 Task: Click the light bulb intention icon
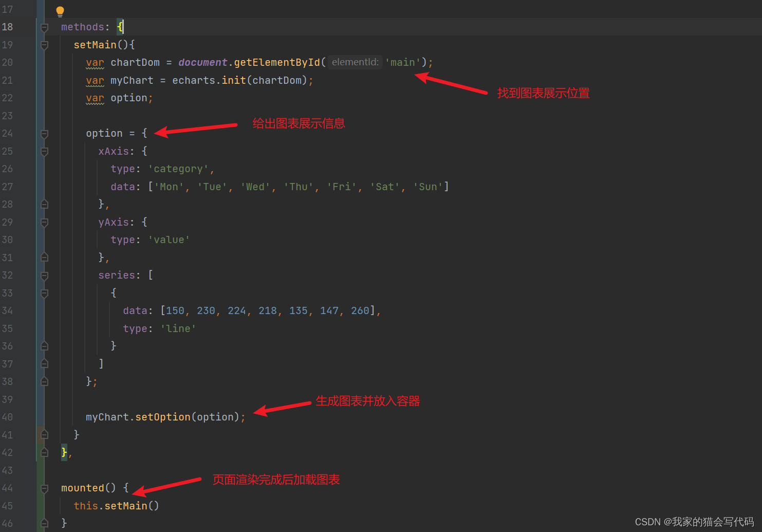(x=60, y=10)
